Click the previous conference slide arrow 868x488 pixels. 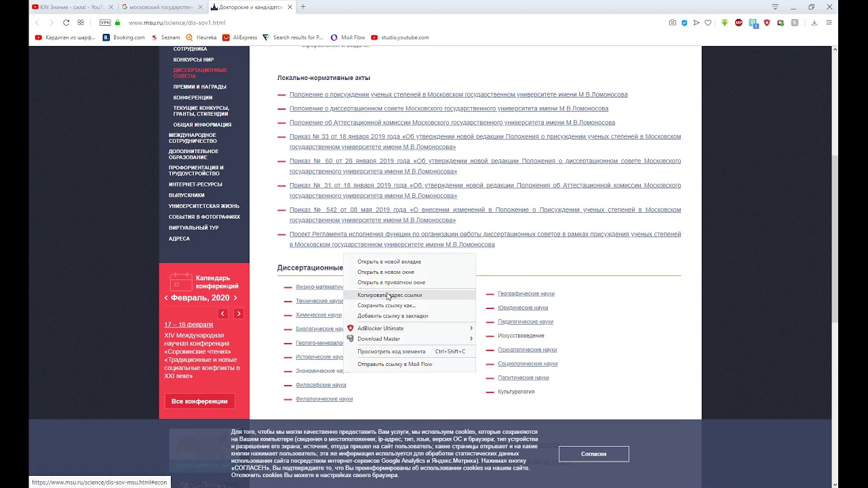(222, 313)
